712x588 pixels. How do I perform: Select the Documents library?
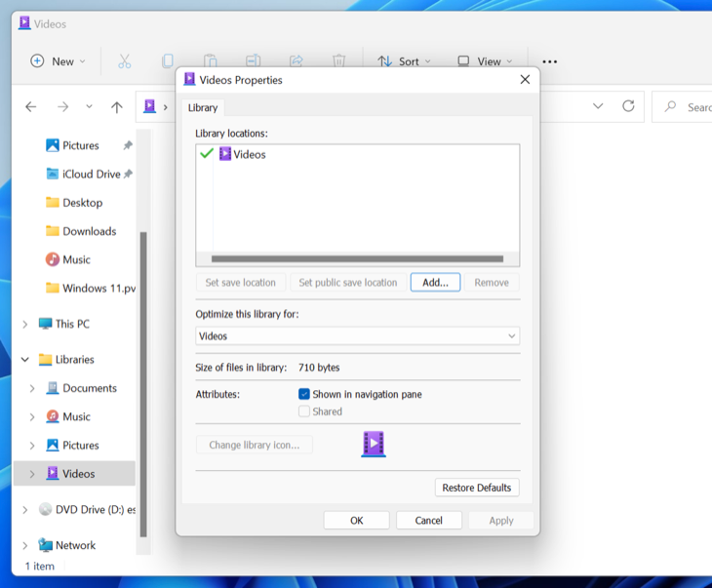pyautogui.click(x=82, y=388)
